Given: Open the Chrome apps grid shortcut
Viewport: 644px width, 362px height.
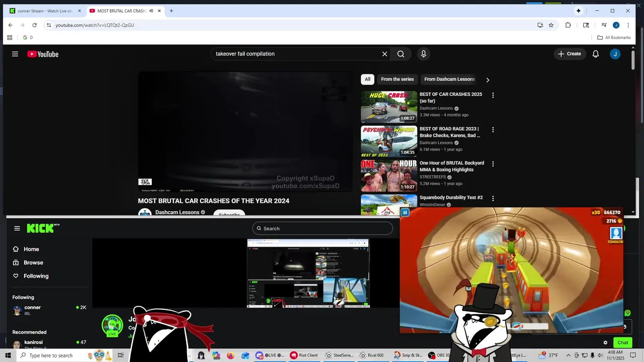Looking at the screenshot, I should (10, 37).
